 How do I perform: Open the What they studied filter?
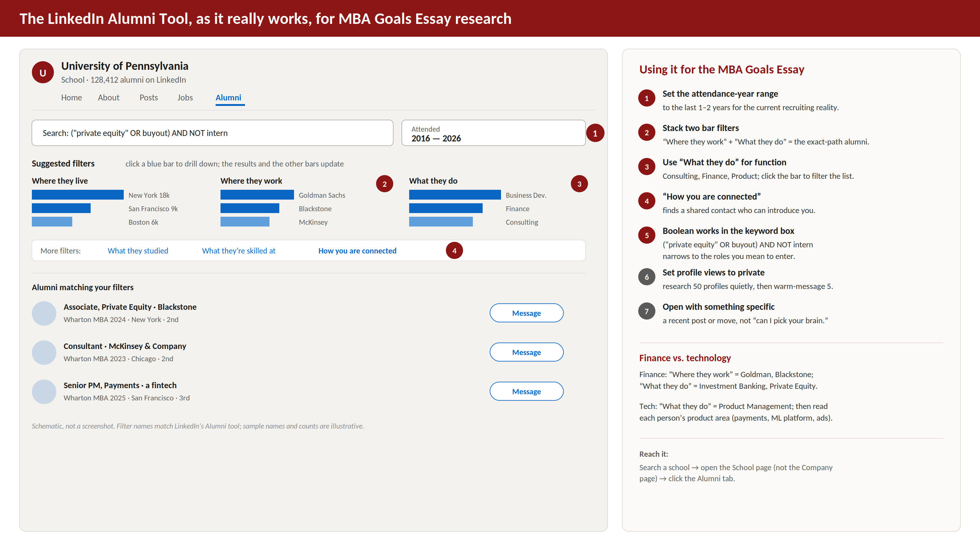point(138,251)
